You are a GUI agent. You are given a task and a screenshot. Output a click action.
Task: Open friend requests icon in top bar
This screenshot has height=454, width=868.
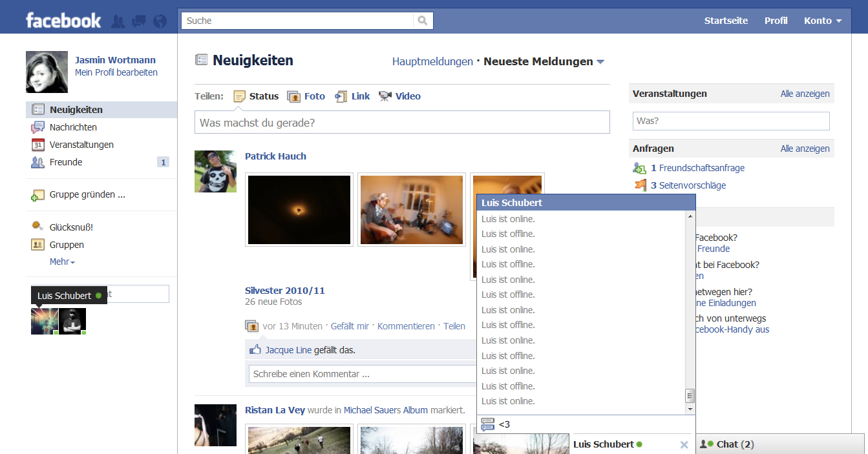118,21
